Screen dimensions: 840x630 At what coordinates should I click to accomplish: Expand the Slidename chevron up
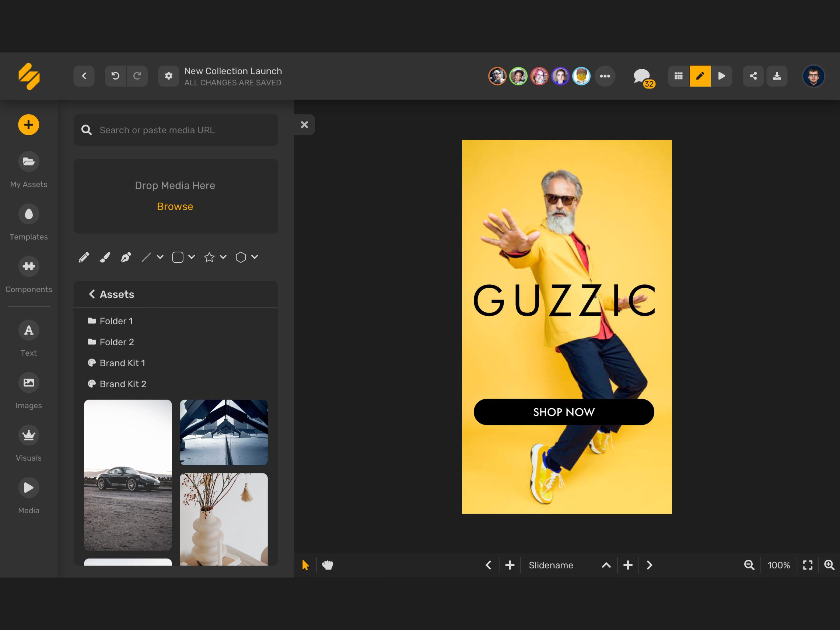(606, 565)
